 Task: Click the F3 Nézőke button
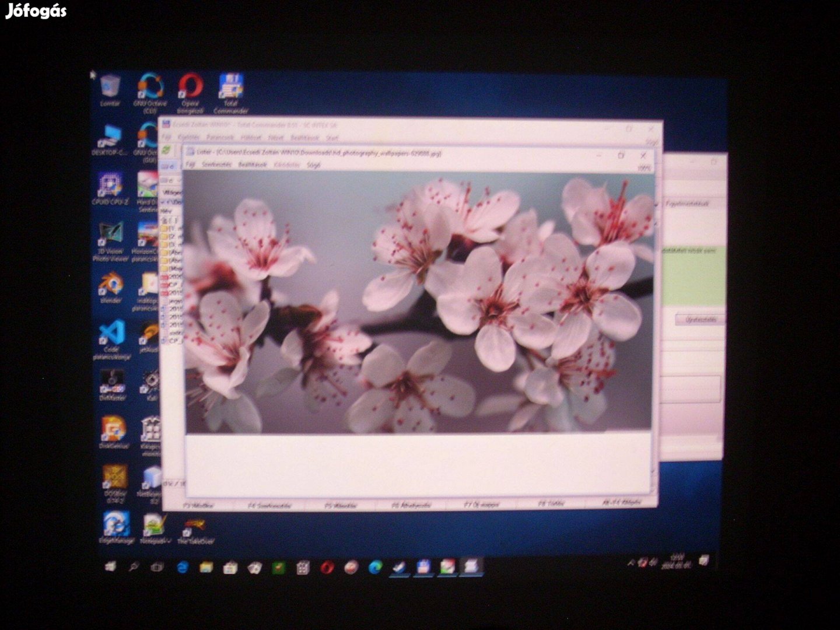click(198, 505)
